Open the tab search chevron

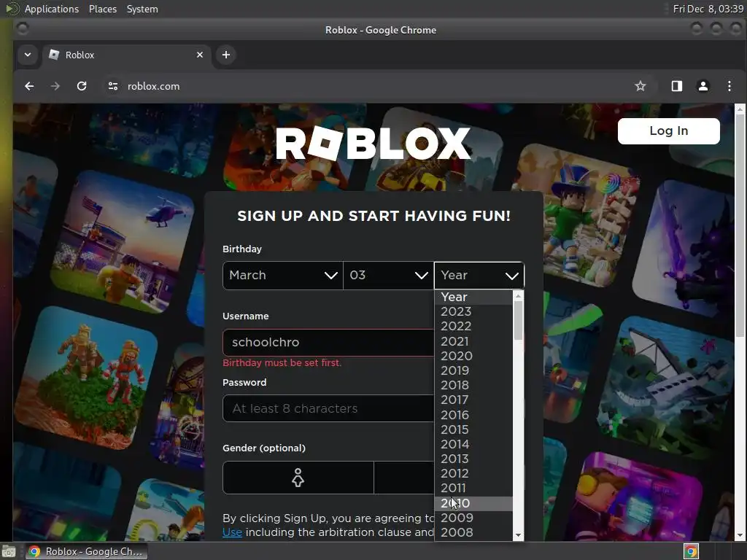(x=28, y=55)
